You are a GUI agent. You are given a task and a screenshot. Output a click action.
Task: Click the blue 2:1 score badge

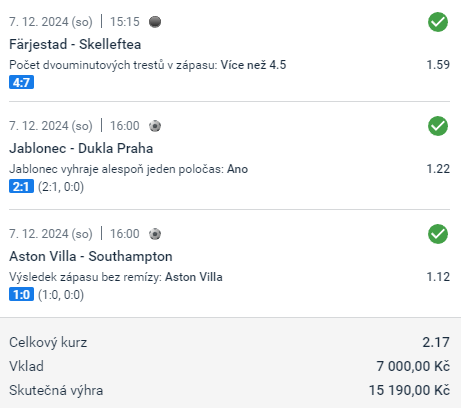(x=21, y=186)
